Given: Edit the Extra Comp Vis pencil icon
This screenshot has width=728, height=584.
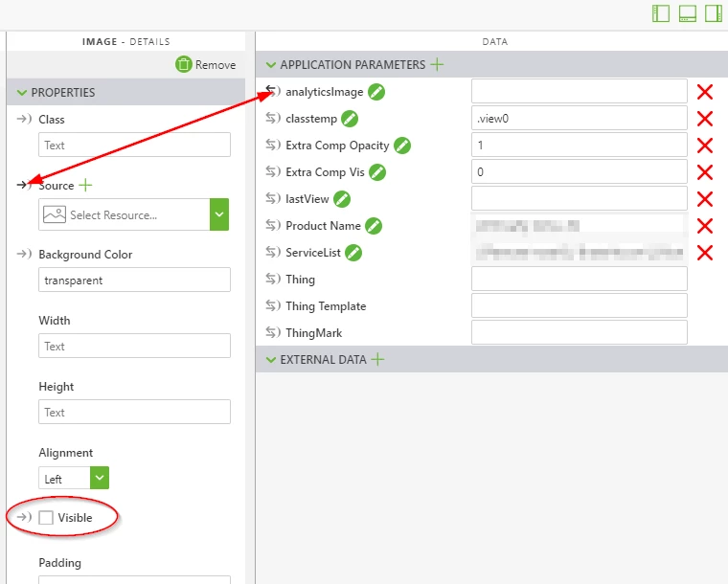Looking at the screenshot, I should point(377,172).
